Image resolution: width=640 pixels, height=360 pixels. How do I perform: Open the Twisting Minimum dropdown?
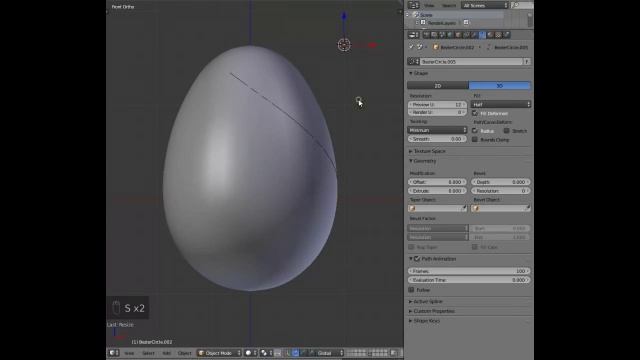(x=437, y=130)
